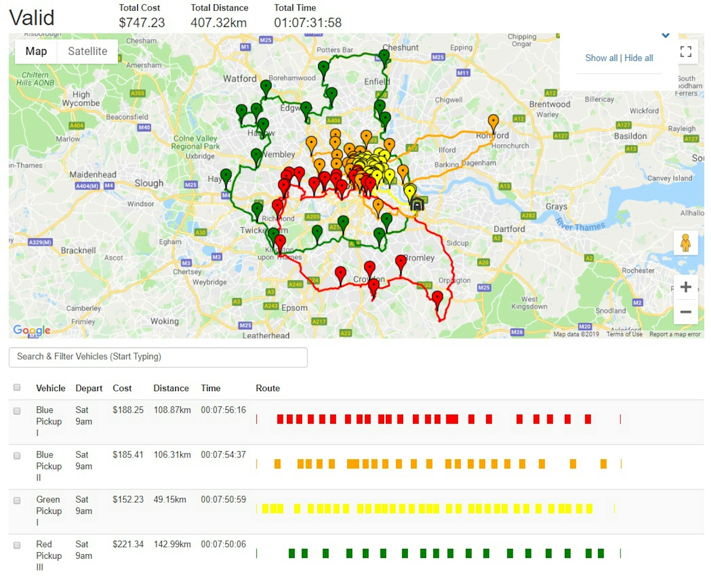The width and height of the screenshot is (711, 588).
Task: Click the Total Time 01:07:31:58 value
Action: [308, 23]
